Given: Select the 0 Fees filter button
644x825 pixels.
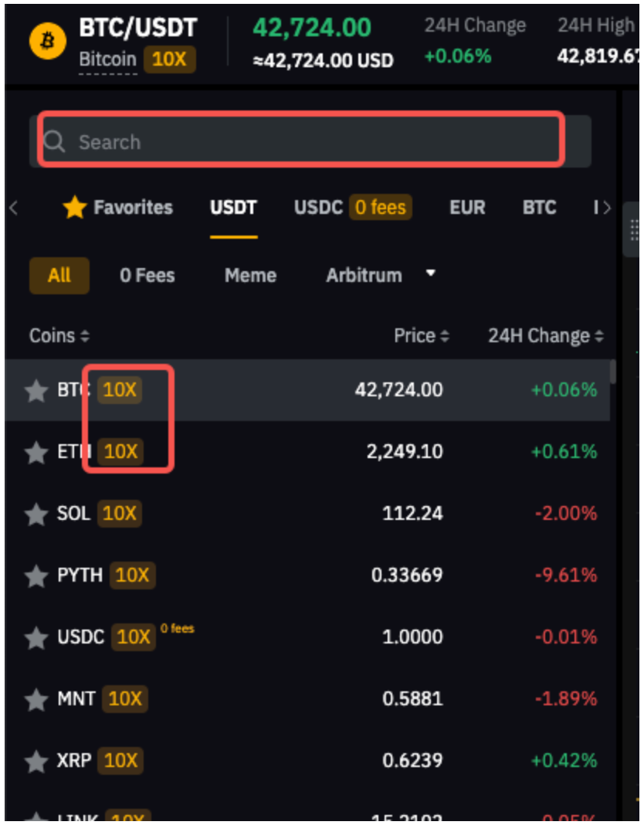Looking at the screenshot, I should coord(147,276).
